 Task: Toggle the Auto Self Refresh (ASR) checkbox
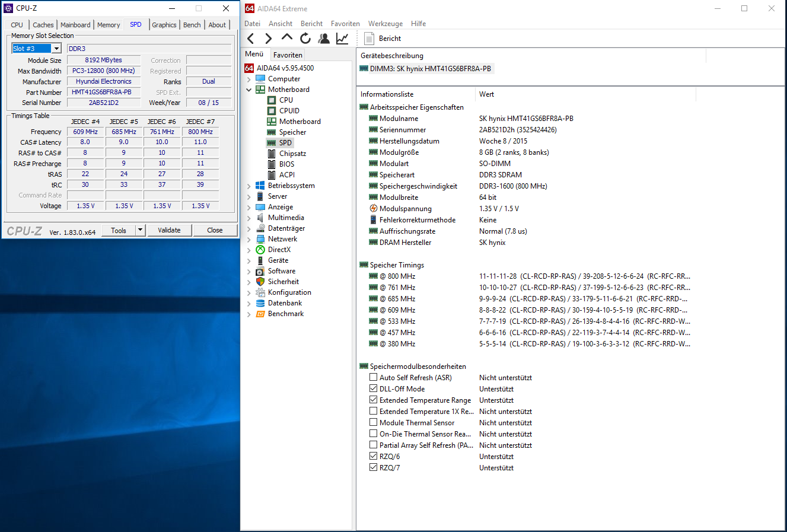click(x=373, y=377)
